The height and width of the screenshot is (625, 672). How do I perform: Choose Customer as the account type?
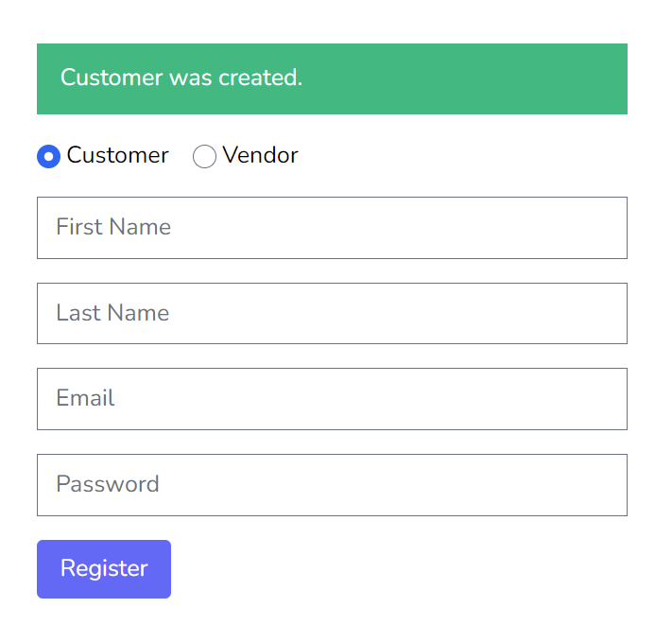48,156
